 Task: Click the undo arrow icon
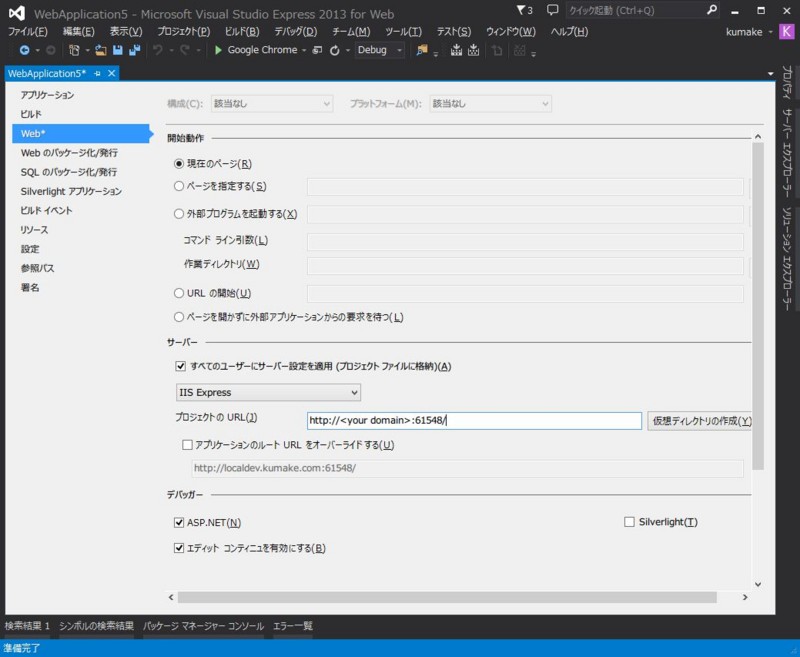pyautogui.click(x=158, y=50)
